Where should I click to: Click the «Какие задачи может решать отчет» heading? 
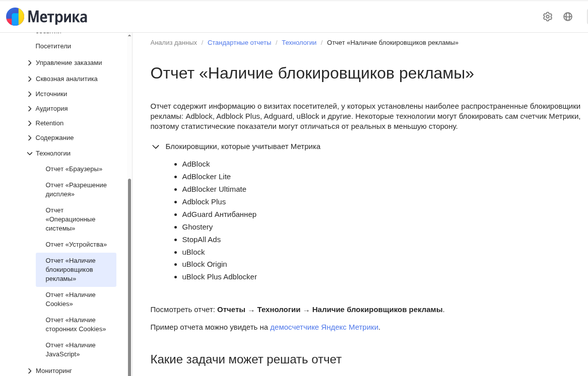click(246, 359)
